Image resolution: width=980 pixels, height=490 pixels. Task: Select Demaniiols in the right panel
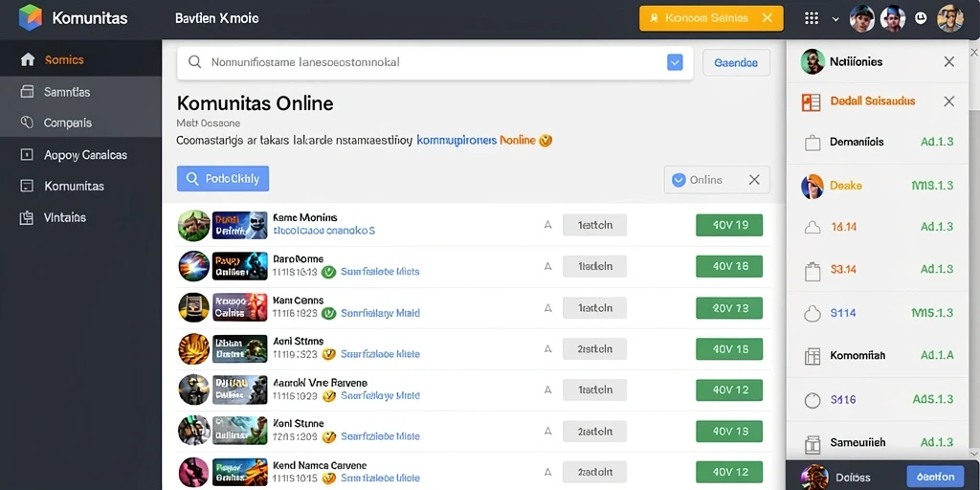pyautogui.click(x=878, y=144)
